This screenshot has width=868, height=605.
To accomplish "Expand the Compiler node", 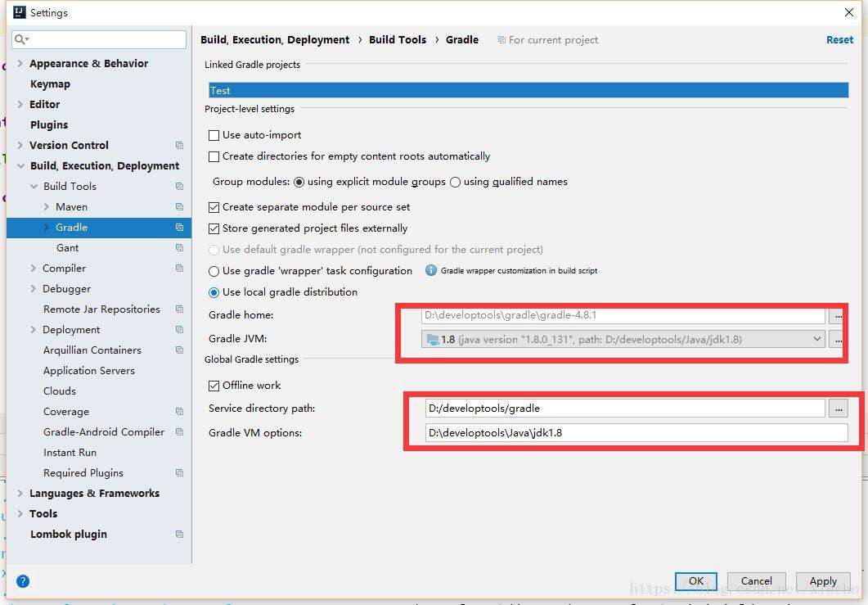I will [x=34, y=269].
